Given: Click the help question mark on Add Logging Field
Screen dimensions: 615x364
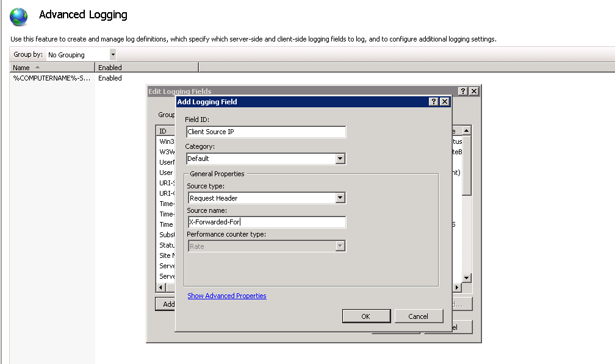Looking at the screenshot, I should pyautogui.click(x=433, y=101).
